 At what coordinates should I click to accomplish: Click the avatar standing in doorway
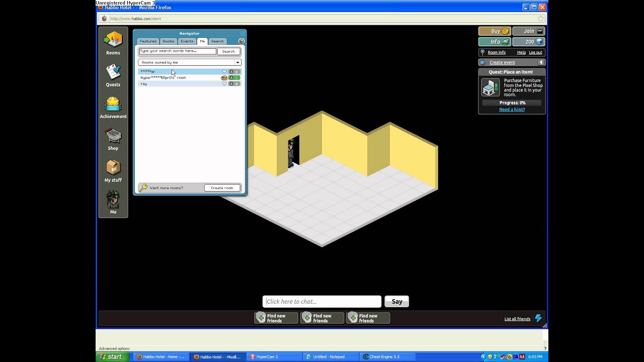pyautogui.click(x=291, y=154)
